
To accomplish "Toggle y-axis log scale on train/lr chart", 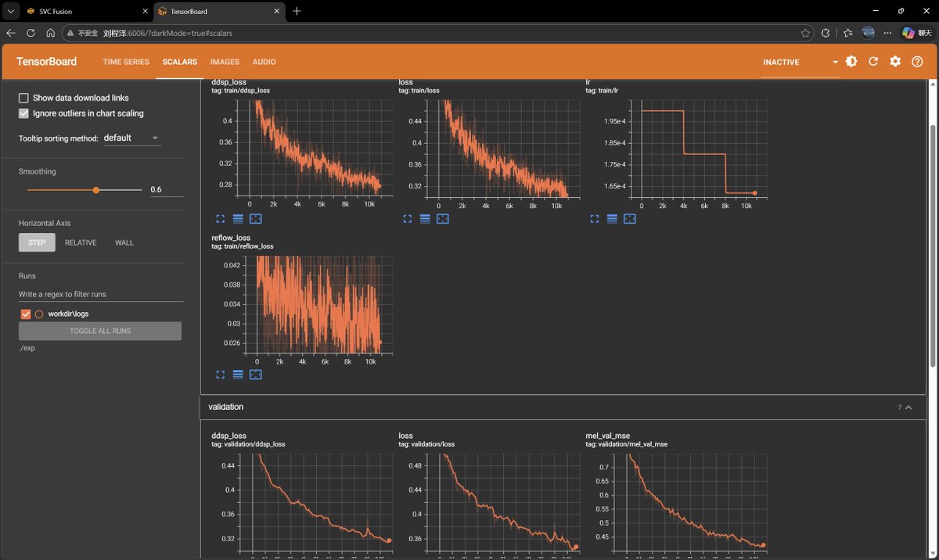I will pyautogui.click(x=612, y=219).
